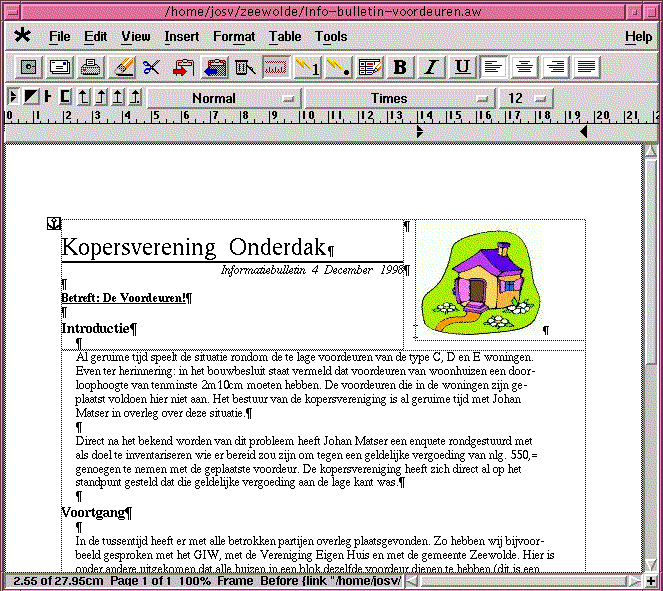This screenshot has height=591, width=663.
Task: Click the right margin marker on ruler
Action: click(584, 132)
